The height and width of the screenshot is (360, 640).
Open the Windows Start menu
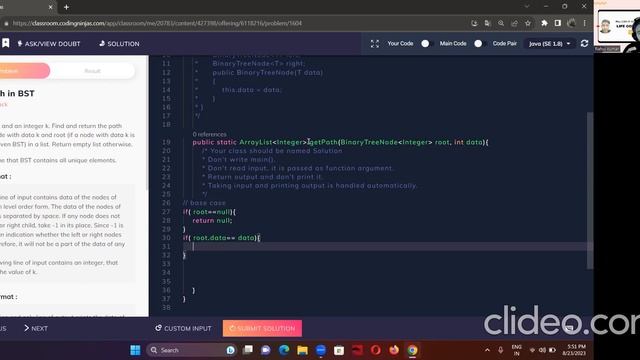click(135, 350)
